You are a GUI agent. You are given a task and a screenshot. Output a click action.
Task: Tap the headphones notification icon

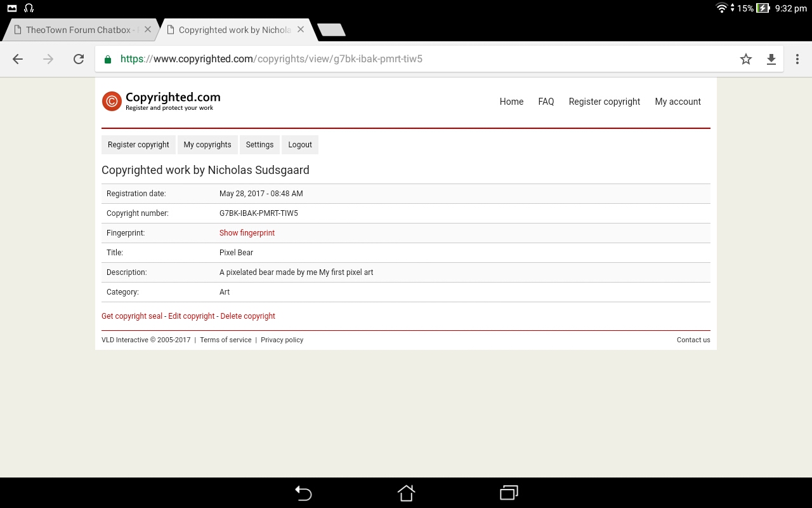(x=29, y=8)
